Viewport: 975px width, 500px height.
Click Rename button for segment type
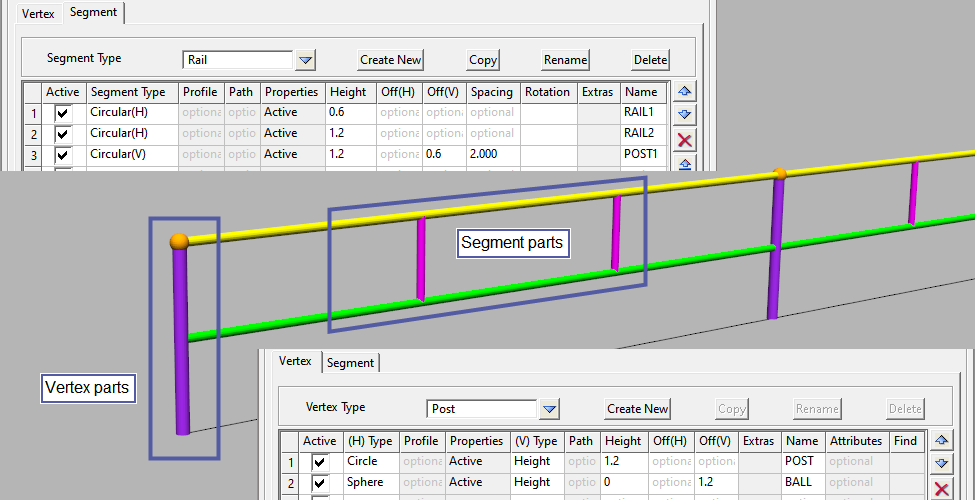point(565,60)
